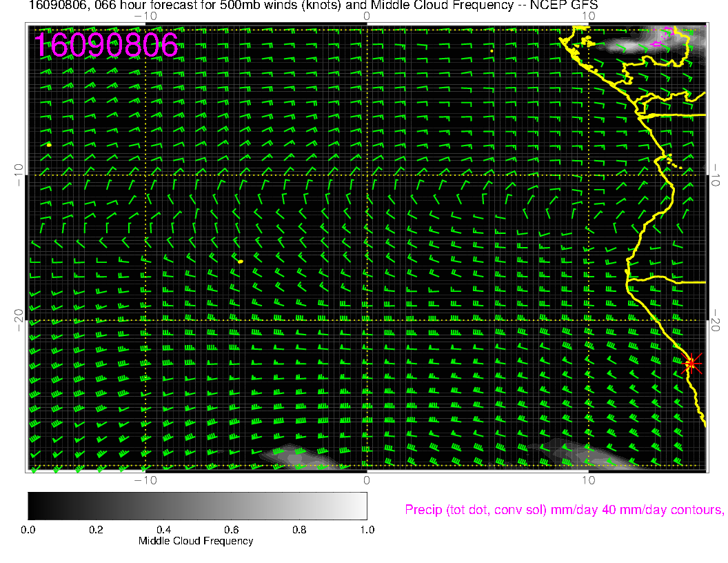Select the 10 longitude label on the top axis

coord(588,15)
